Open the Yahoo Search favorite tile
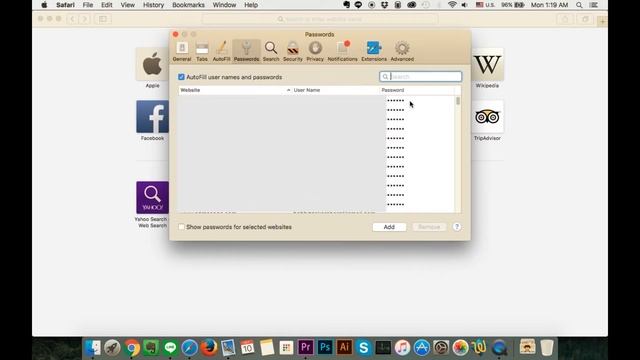The width and height of the screenshot is (640, 360). click(152, 198)
